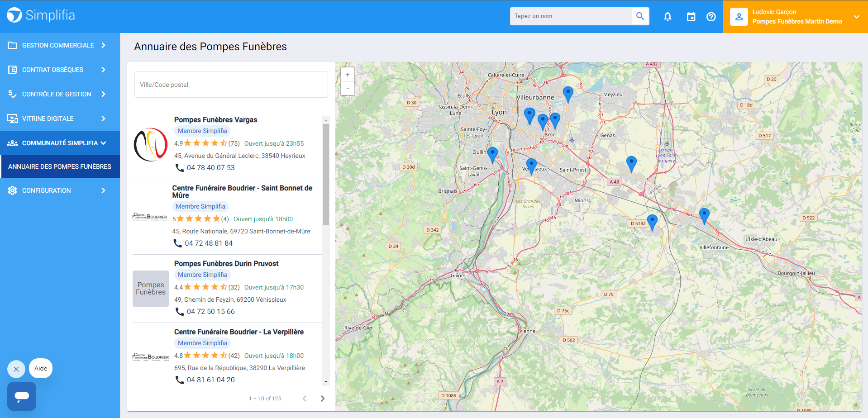Expand Vitrine Digitale chevron

click(103, 119)
